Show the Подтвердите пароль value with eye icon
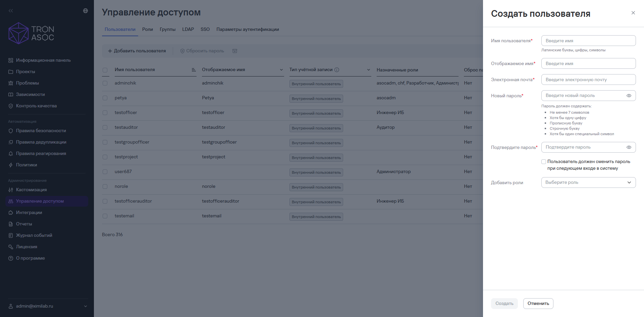The image size is (644, 317). click(x=629, y=147)
